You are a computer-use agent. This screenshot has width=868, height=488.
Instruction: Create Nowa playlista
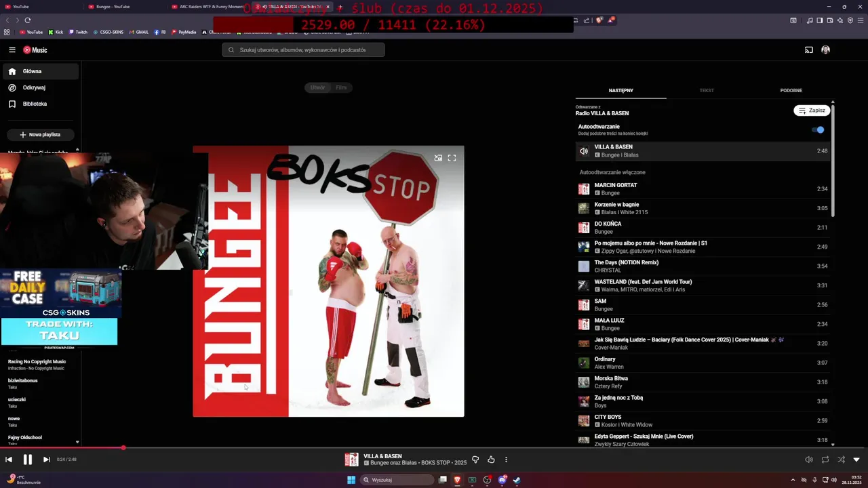[41, 135]
